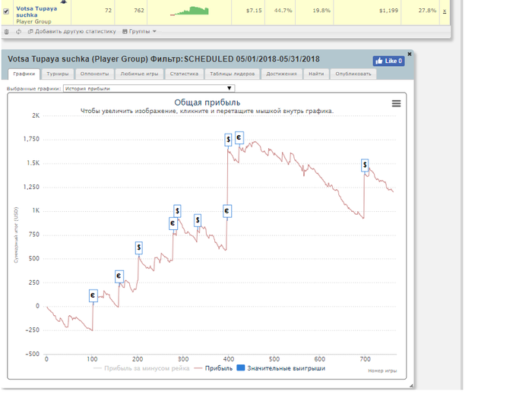This screenshot has width=532, height=410.
Task: Select the Статистика tab
Action: [184, 74]
